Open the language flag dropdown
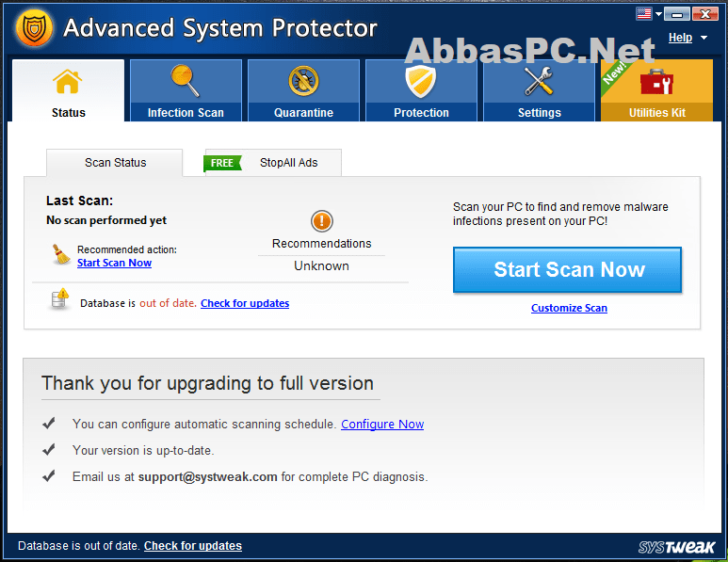Screen dimensions: 728x562 point(649,14)
